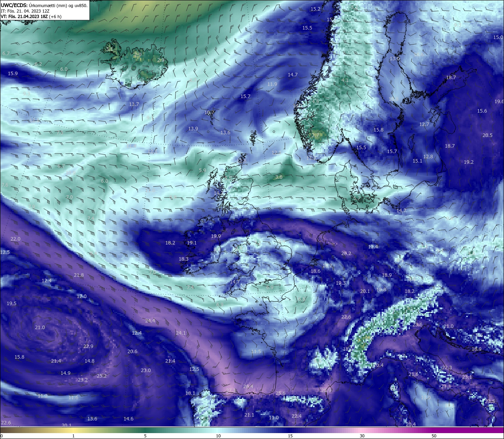The width and height of the screenshot is (504, 439).
Task: Click the map value 23.6
Action: [x=417, y=324]
